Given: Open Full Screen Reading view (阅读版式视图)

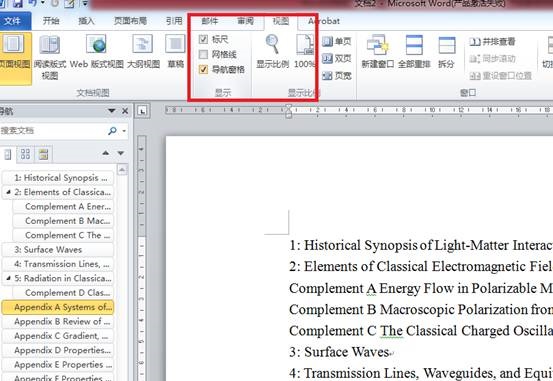Looking at the screenshot, I should point(50,56).
